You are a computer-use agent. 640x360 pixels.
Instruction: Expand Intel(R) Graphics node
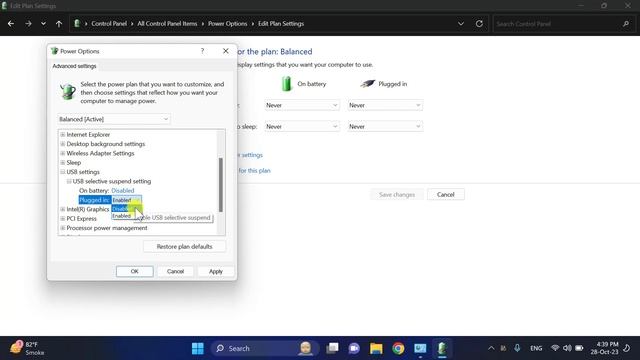(x=62, y=209)
